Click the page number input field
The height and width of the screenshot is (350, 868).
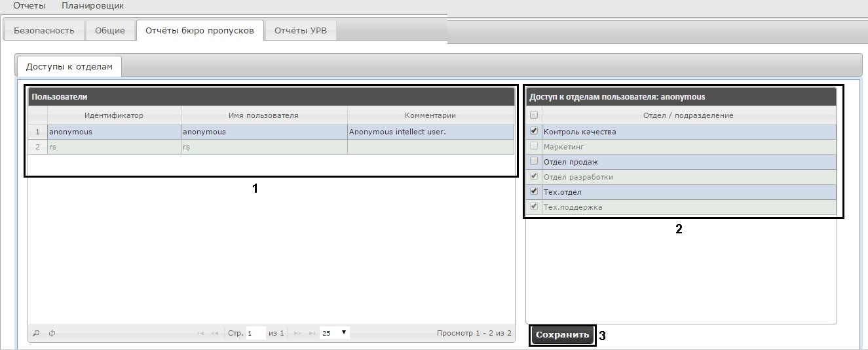tap(255, 334)
